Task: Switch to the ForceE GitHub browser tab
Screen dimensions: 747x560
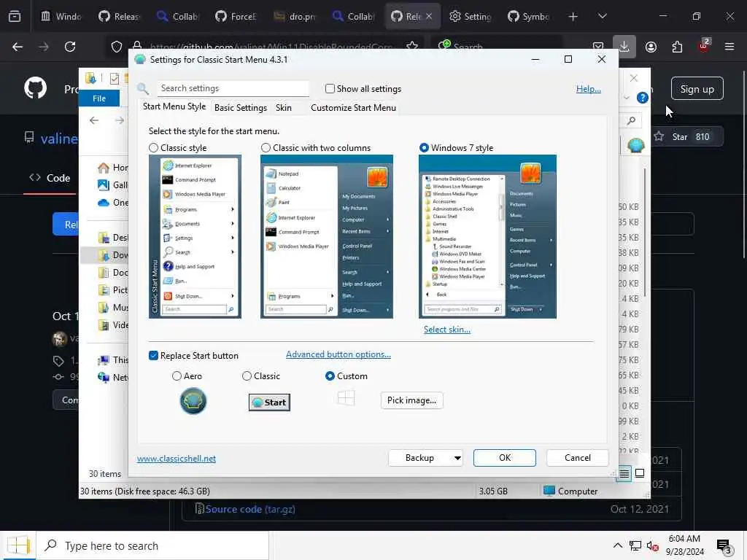Action: coord(236,17)
